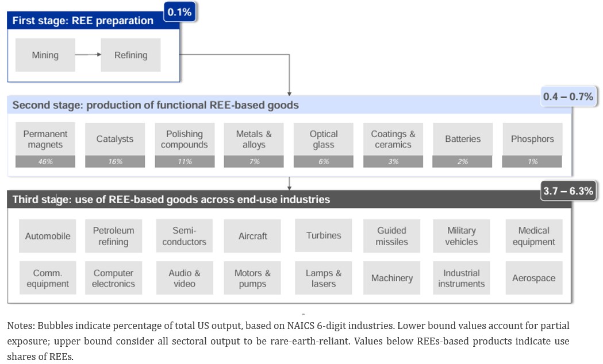Click the Semi-conductors box
The width and height of the screenshot is (603, 364).
click(x=185, y=236)
